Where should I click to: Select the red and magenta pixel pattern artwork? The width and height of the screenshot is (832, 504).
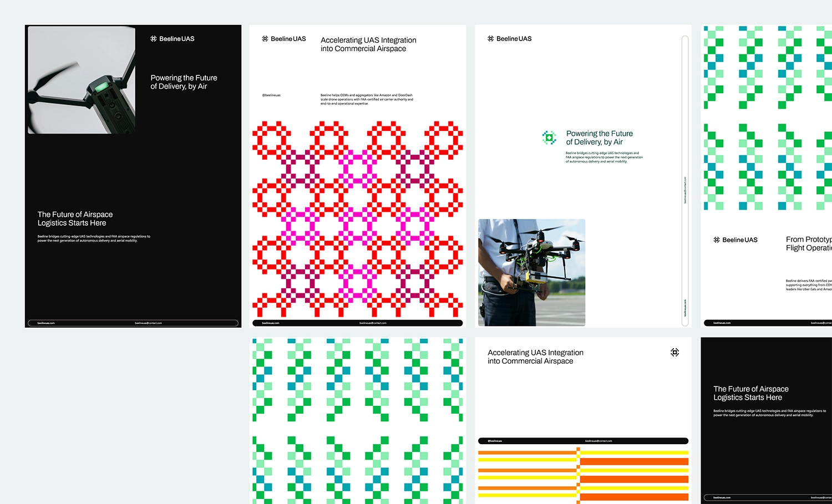(358, 220)
